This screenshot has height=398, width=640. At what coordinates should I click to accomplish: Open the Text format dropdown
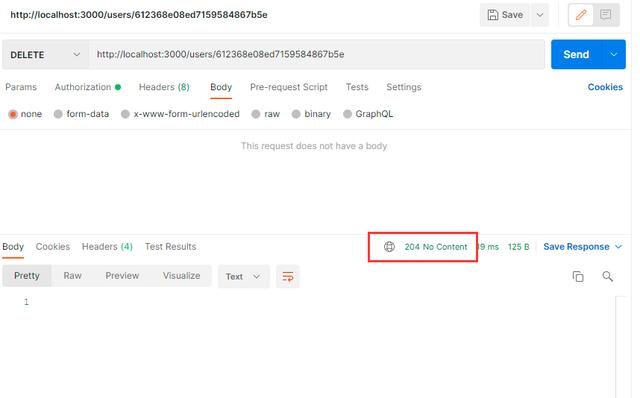[243, 276]
